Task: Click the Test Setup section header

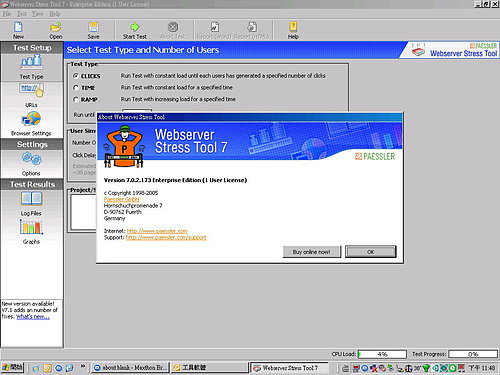Action: [32, 48]
